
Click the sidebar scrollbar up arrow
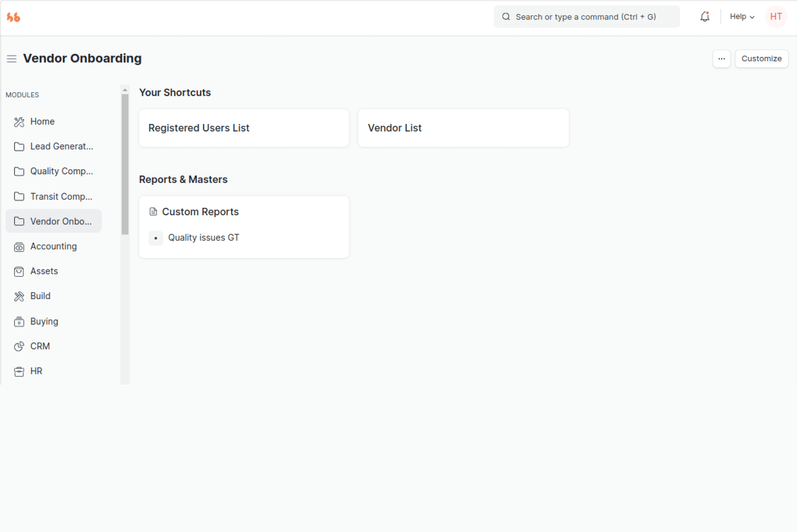point(125,90)
